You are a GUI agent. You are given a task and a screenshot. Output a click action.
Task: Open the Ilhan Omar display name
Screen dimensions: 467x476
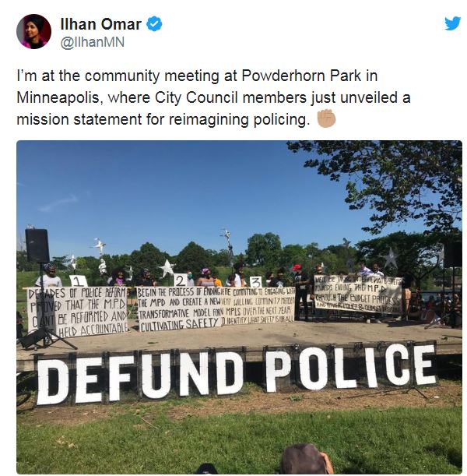point(101,24)
